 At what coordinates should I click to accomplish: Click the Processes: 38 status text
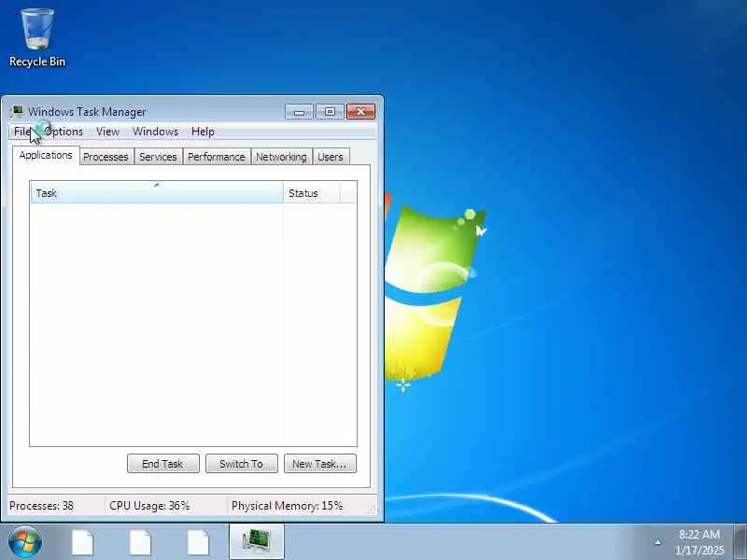41,506
